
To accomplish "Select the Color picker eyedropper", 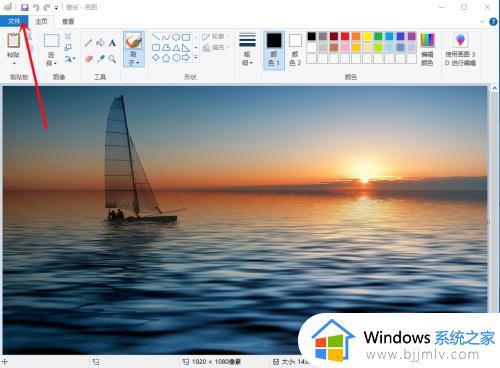I will [x=100, y=59].
